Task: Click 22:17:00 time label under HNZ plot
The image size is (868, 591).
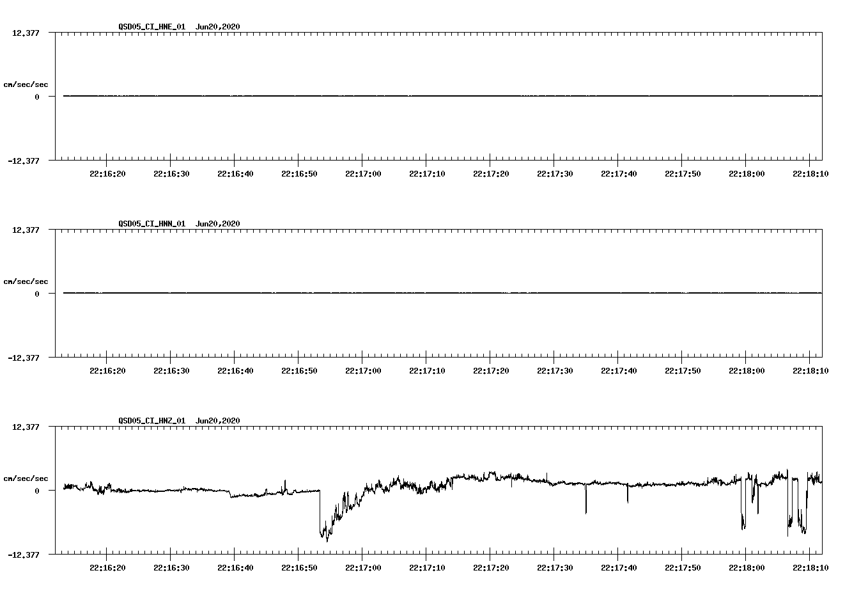Action: [x=363, y=568]
